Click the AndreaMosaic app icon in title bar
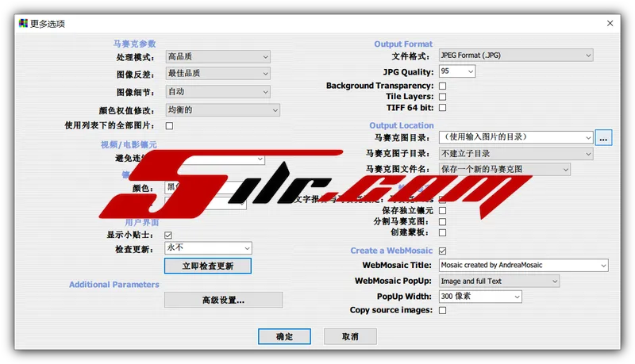 tap(23, 24)
